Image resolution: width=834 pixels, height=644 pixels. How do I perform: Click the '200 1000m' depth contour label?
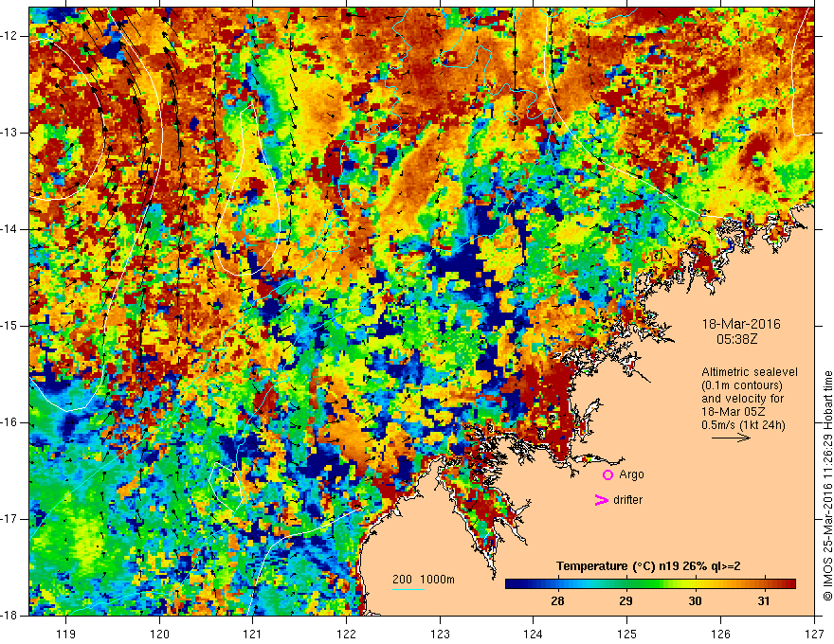click(x=424, y=580)
